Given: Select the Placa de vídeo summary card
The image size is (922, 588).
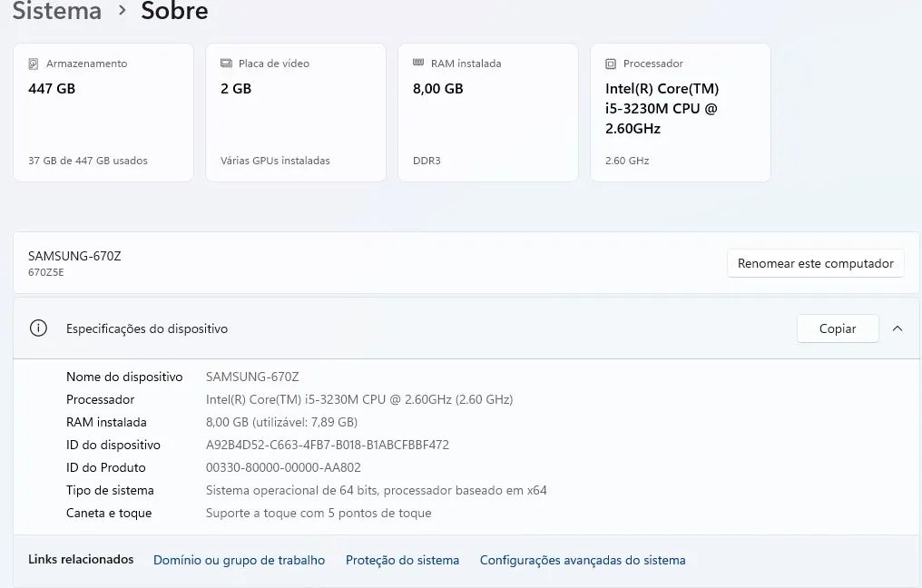Looking at the screenshot, I should pyautogui.click(x=295, y=112).
